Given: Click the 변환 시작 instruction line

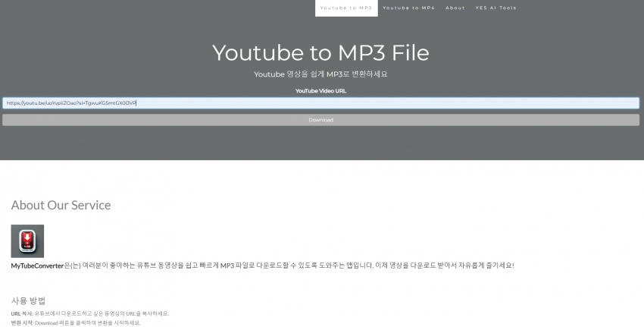Looking at the screenshot, I should 76,323.
